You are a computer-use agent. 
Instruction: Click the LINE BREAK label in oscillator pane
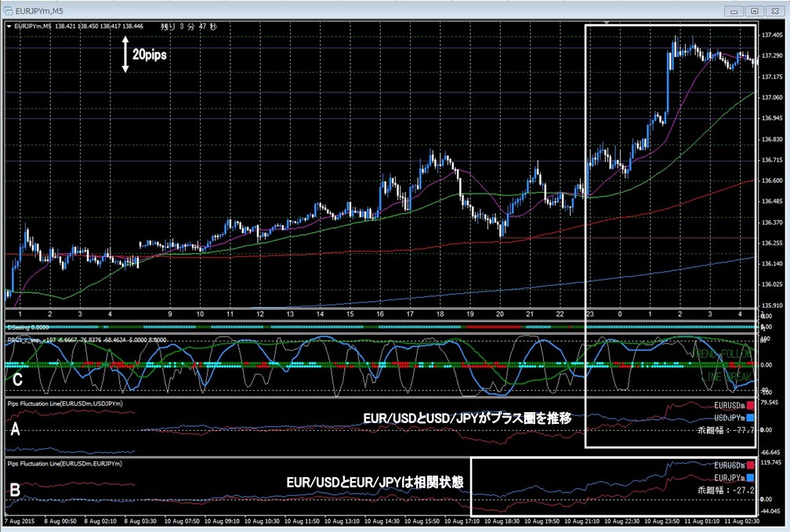pyautogui.click(x=727, y=377)
